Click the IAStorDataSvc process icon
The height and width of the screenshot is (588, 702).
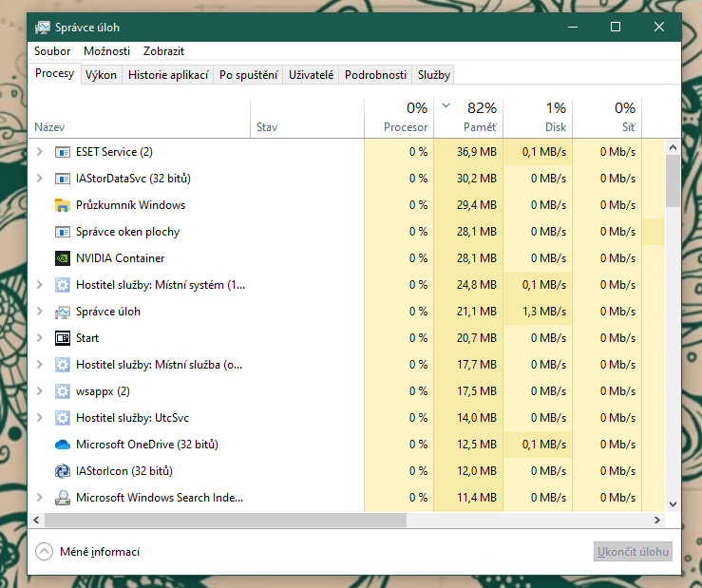(63, 179)
